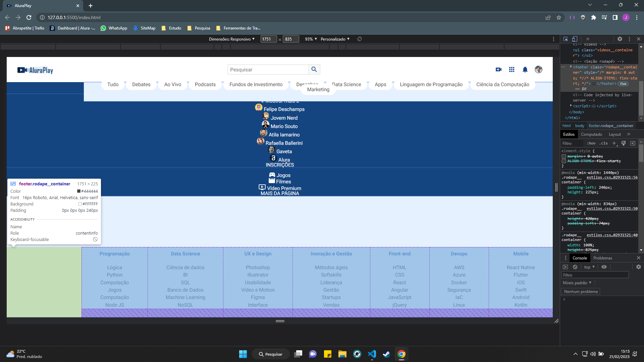Click the flex badge on footer element
Screen dimensions: 644x362
pos(623,84)
